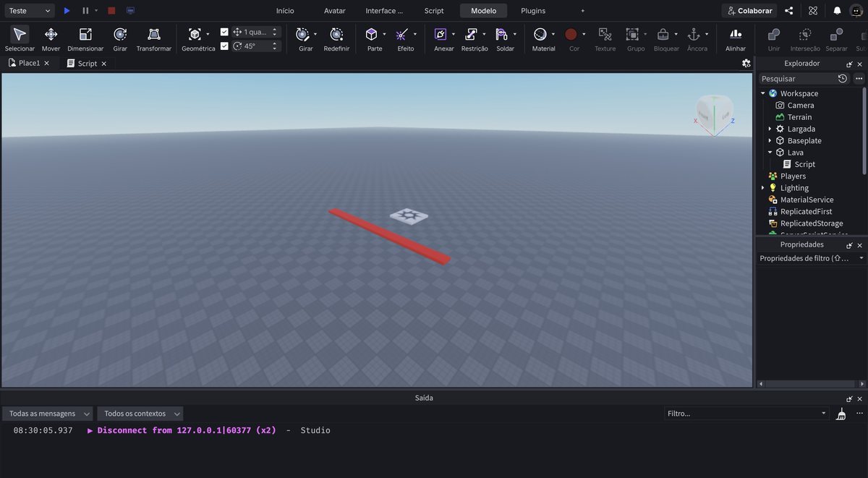Open the Cor color dropdown arrow
Screen dimensions: 868x478
(x=584, y=34)
